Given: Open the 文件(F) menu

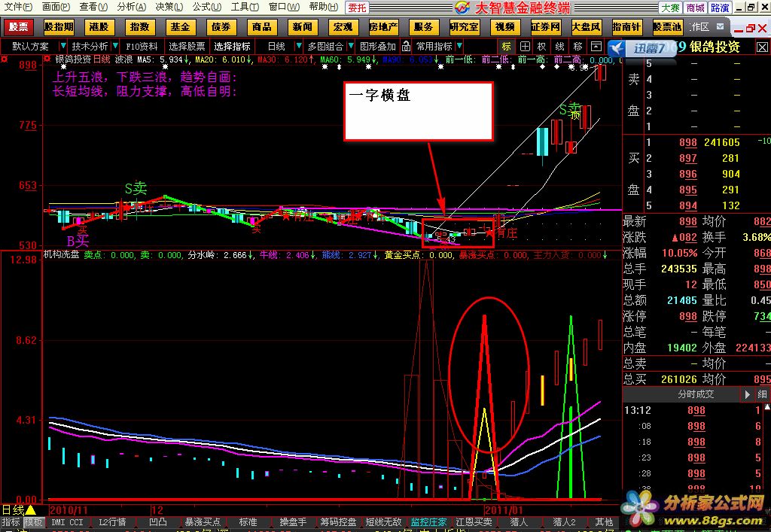Looking at the screenshot, I should [x=18, y=7].
